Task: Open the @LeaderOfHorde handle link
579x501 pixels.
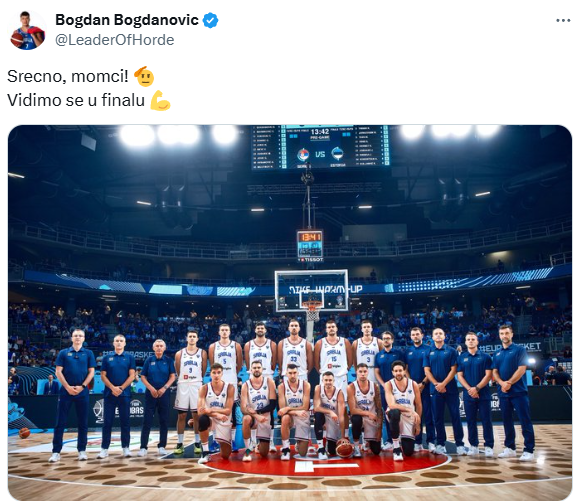Action: tap(114, 40)
